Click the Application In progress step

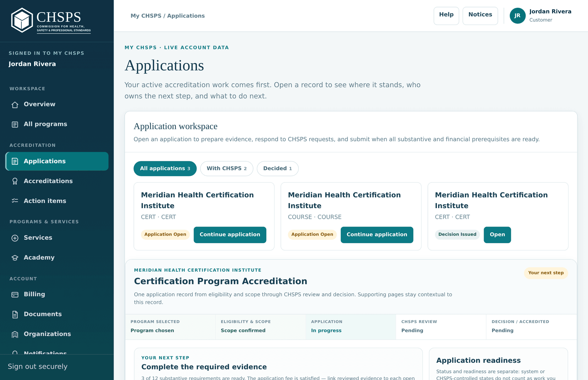tap(351, 326)
